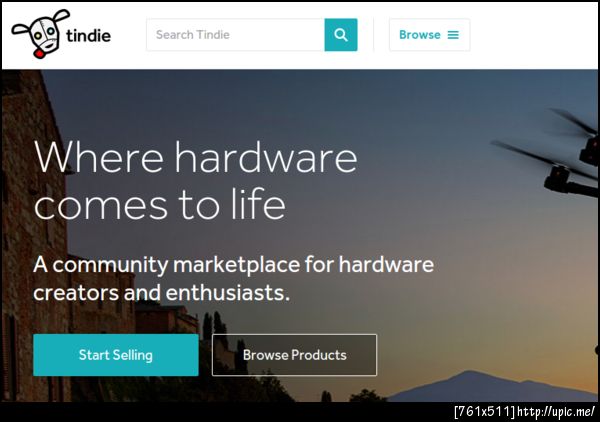Click the "tindie" wordmark text
The width and height of the screenshot is (600, 422).
coord(88,36)
